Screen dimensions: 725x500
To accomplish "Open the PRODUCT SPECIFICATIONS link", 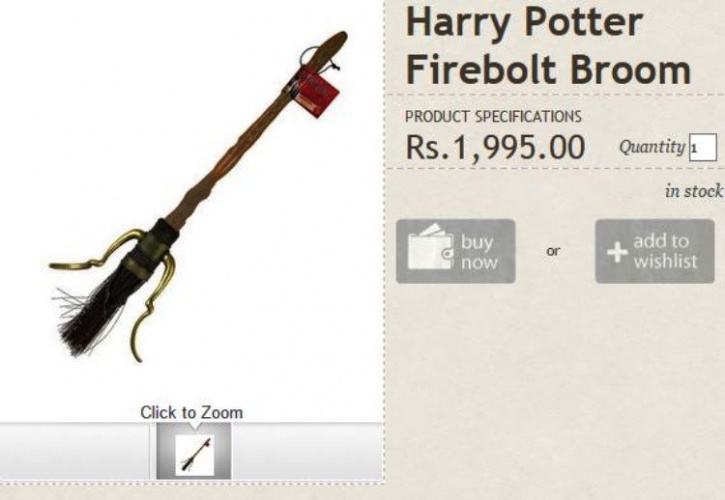I will [493, 117].
